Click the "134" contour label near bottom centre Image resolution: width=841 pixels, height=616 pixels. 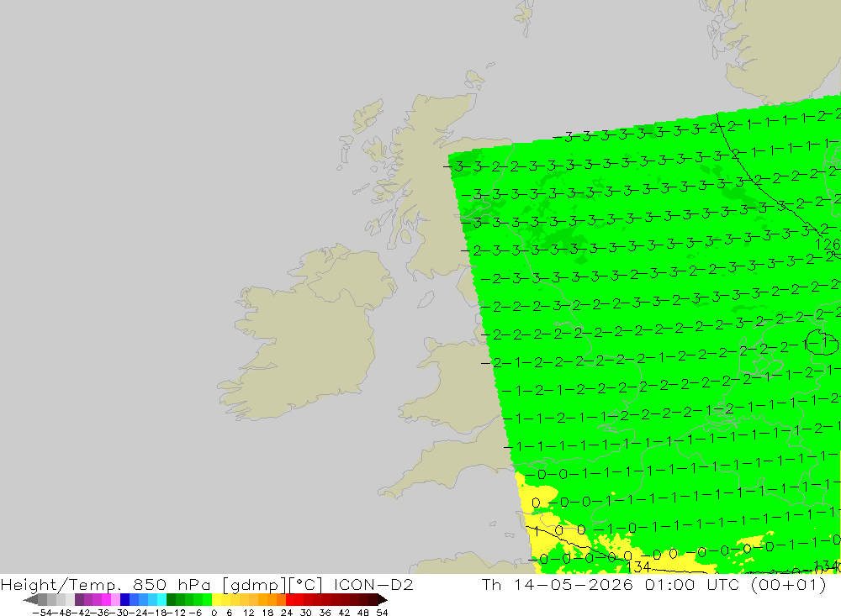638,566
